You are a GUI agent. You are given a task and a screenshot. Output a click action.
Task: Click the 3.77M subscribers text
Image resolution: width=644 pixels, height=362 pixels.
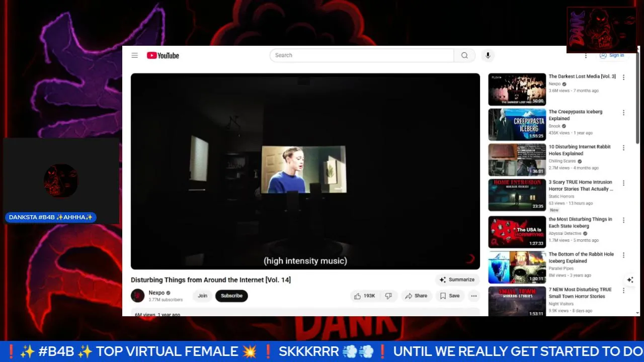coord(166,300)
